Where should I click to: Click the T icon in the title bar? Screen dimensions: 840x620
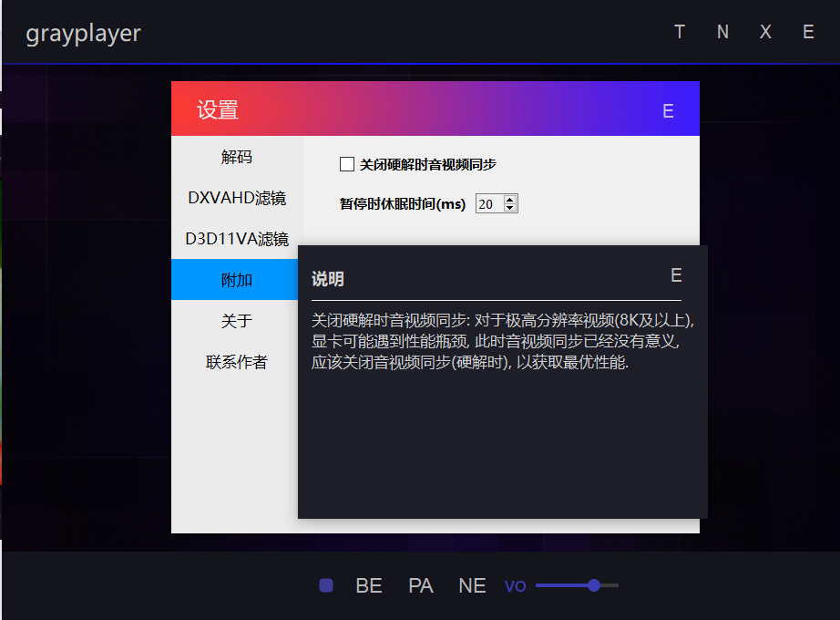679,32
